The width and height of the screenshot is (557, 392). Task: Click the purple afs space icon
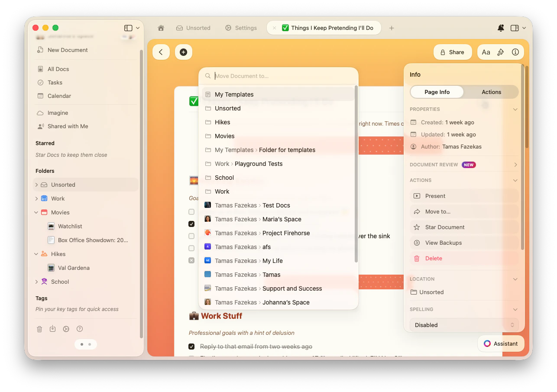click(208, 247)
